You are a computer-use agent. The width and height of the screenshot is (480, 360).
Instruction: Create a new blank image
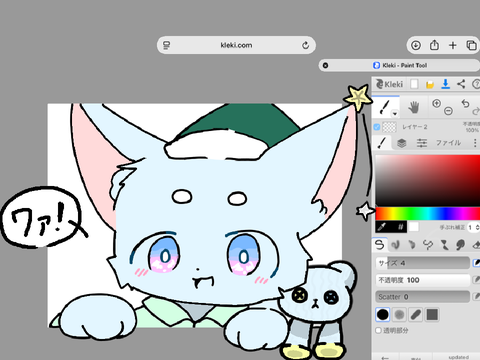click(414, 84)
